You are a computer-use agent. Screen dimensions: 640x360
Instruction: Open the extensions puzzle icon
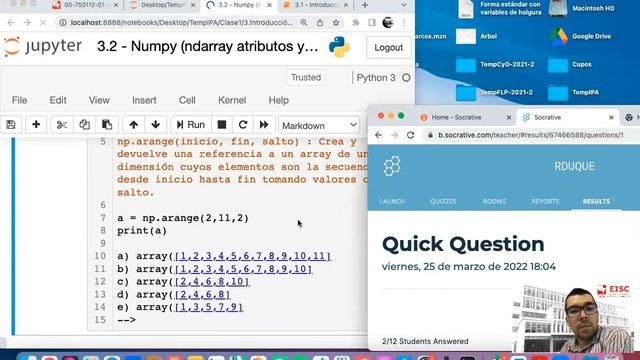coord(356,22)
